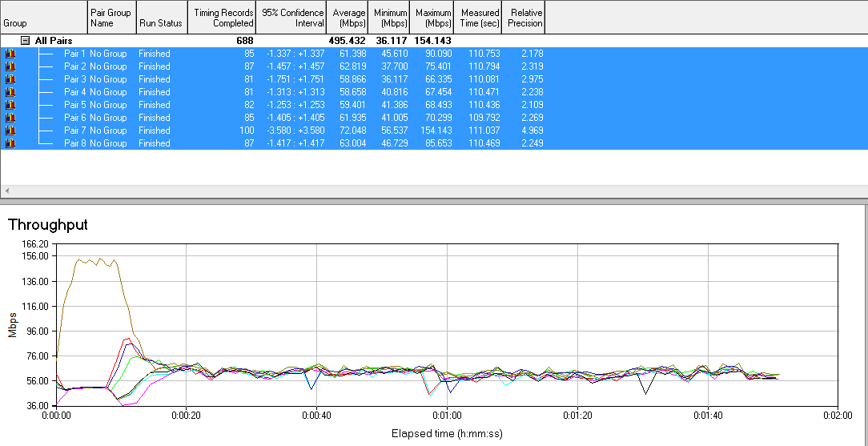This screenshot has width=868, height=446.
Task: Sort by the Group column header
Action: [44, 17]
